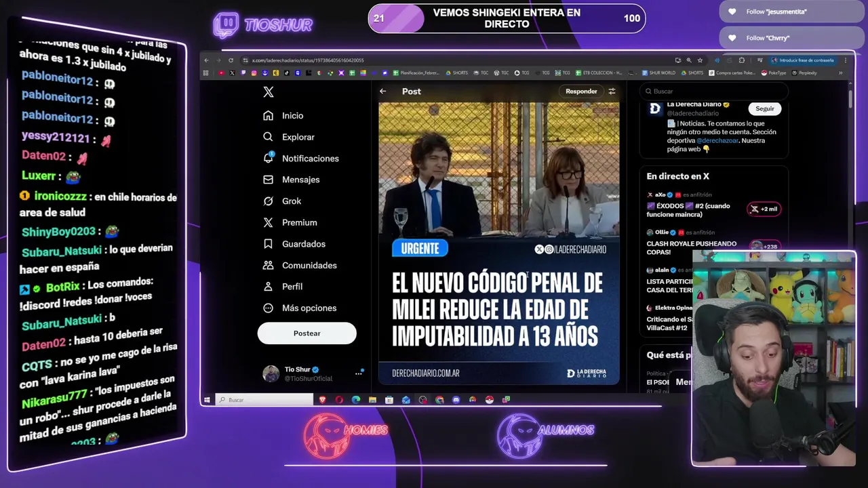
Task: Open the Perplexity bookmark
Action: pyautogui.click(x=804, y=73)
